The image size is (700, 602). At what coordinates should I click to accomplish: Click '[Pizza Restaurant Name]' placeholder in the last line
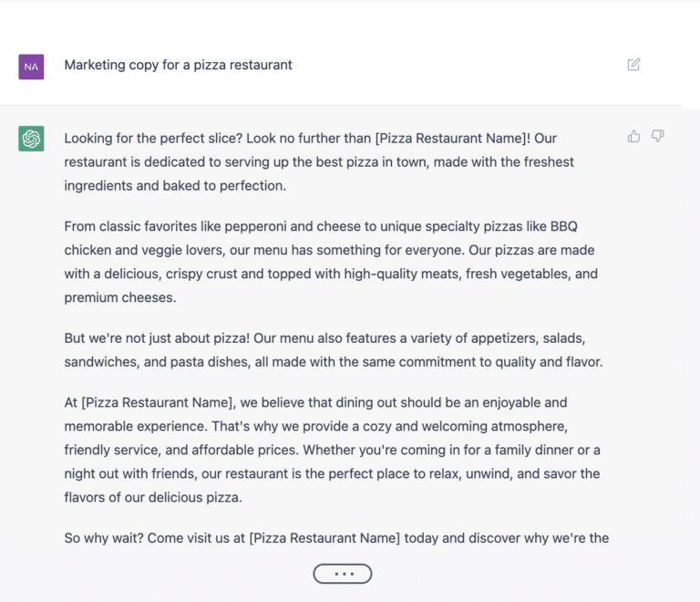click(324, 538)
